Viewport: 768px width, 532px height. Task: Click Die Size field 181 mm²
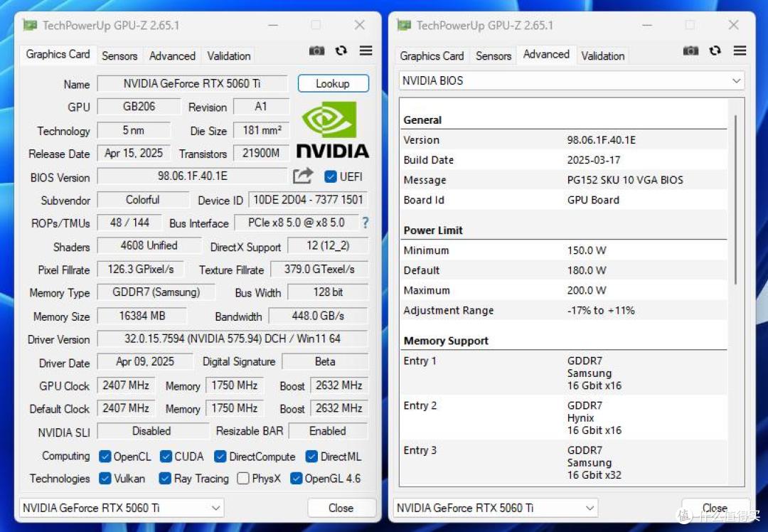click(262, 130)
